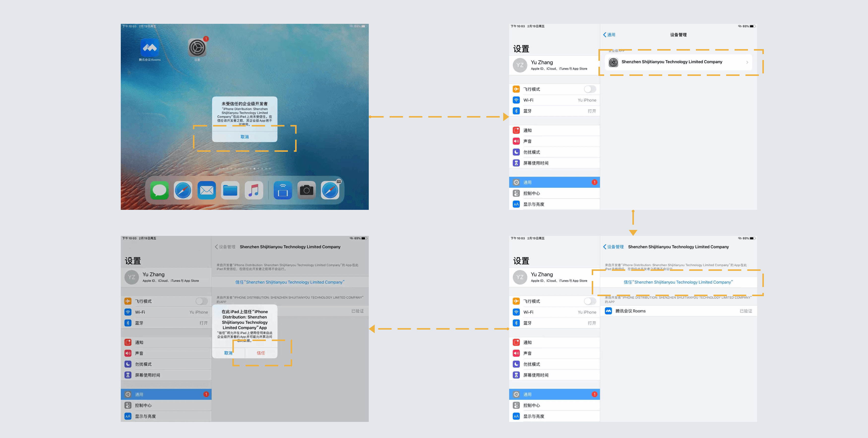Viewport: 868px width, 438px height.
Task: Select dimmed Wi-Fi row behind trust dialog
Action: [x=166, y=312]
